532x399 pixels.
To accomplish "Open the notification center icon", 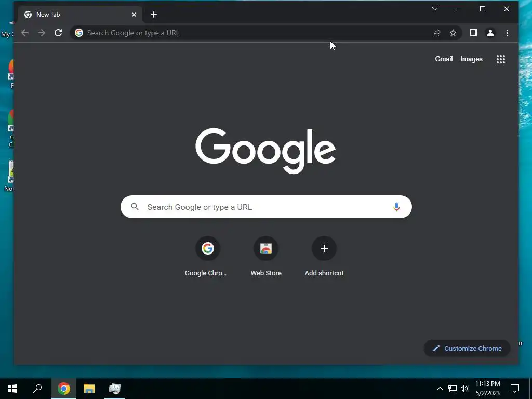I will [515, 389].
